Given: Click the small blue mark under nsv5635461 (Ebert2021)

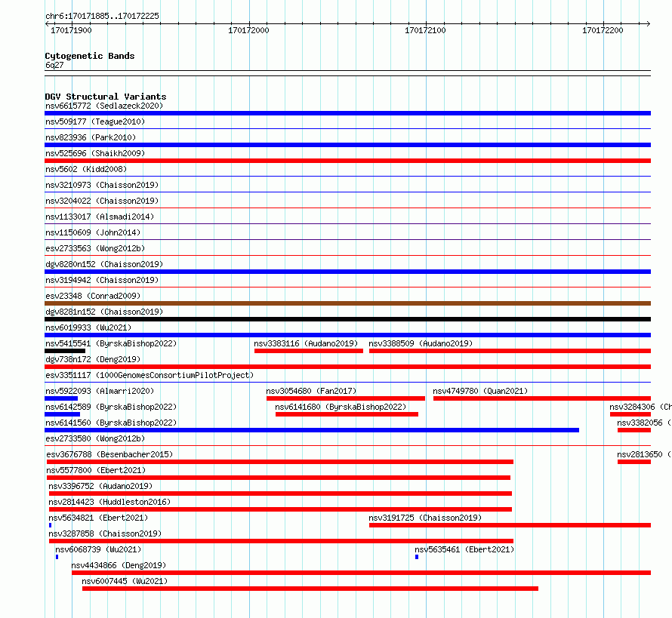Looking at the screenshot, I should pos(417,557).
